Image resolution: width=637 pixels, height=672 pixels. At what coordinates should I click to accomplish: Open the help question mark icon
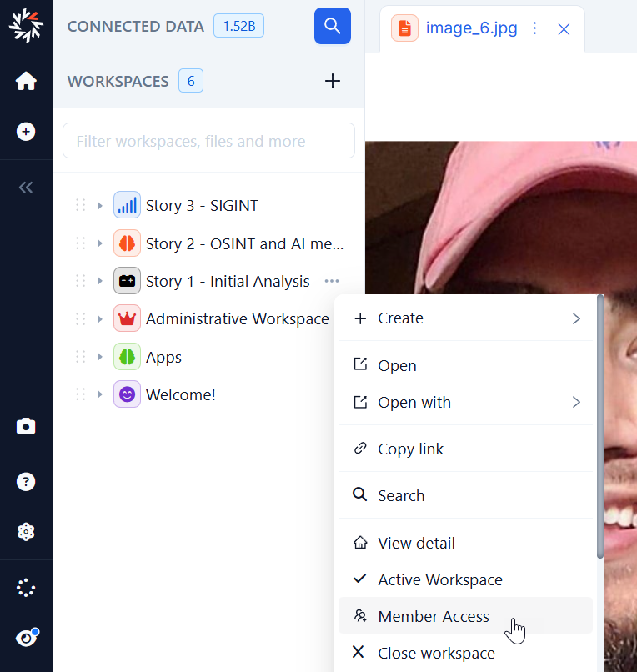[x=26, y=482]
